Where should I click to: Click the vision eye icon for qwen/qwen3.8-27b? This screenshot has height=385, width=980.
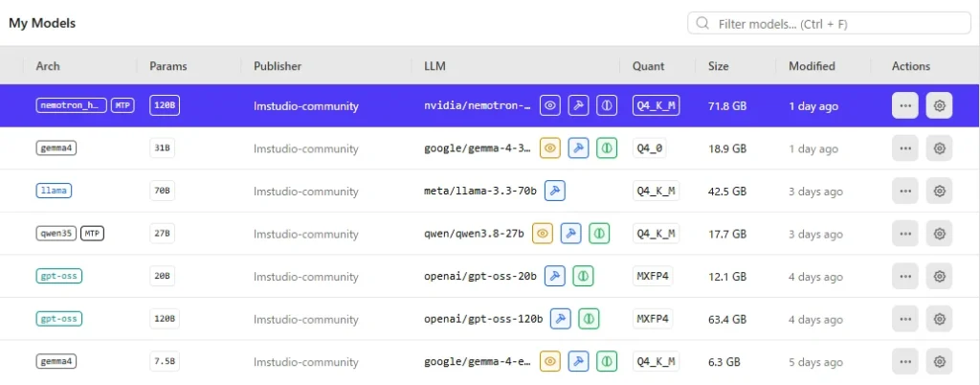pyautogui.click(x=543, y=234)
